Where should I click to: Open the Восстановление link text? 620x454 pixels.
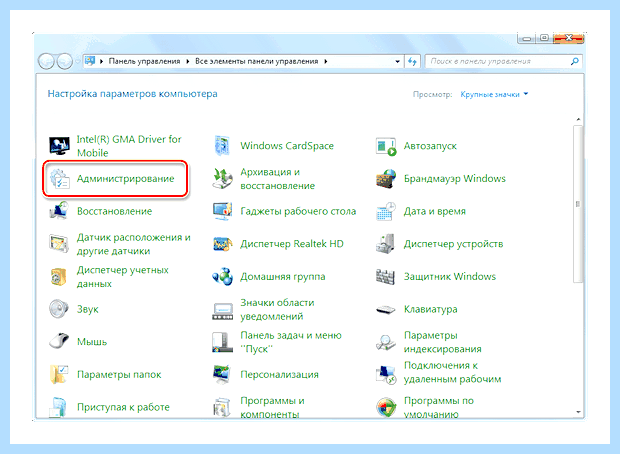click(114, 211)
